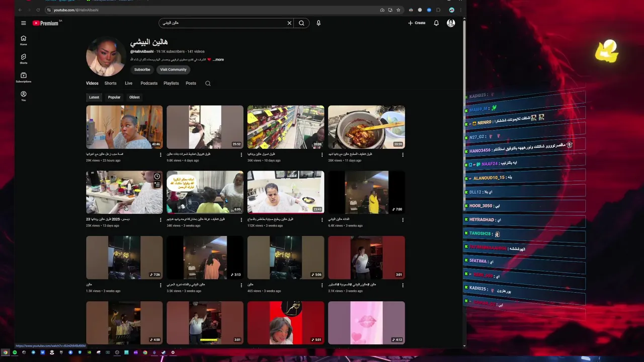
Task: Click Add to queue icon on the hovered thumbnail
Action: point(157,185)
